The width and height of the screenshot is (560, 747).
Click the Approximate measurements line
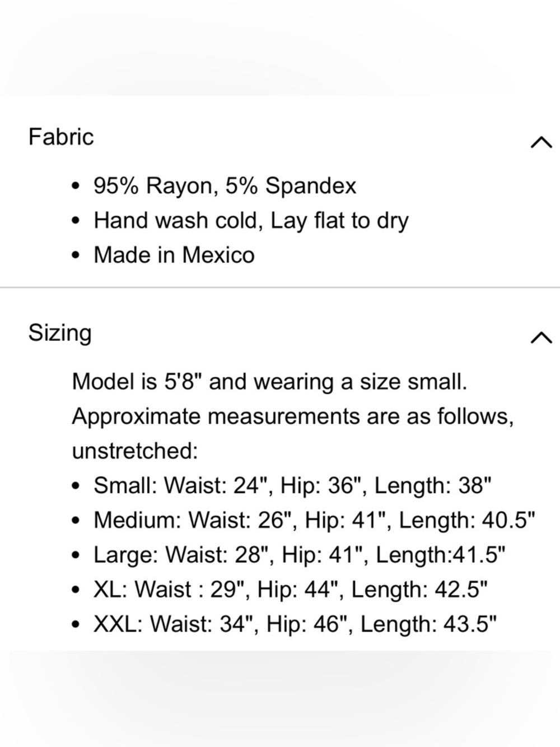[x=292, y=417]
